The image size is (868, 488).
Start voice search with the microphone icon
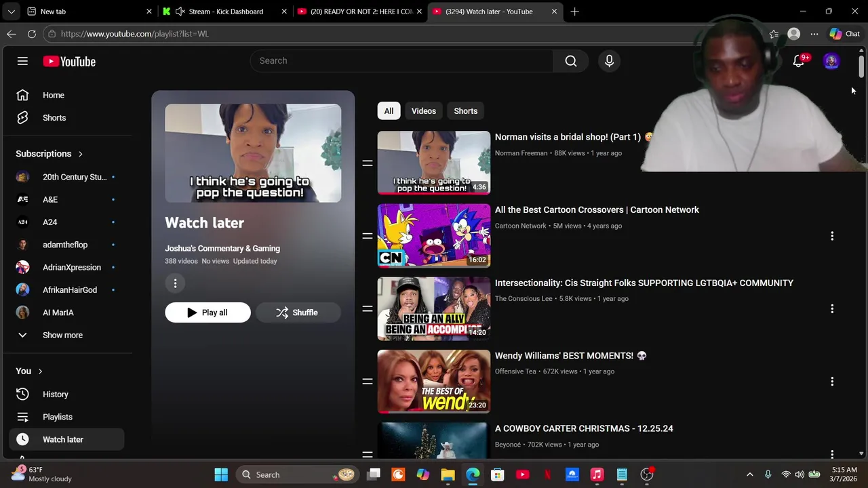pyautogui.click(x=609, y=61)
